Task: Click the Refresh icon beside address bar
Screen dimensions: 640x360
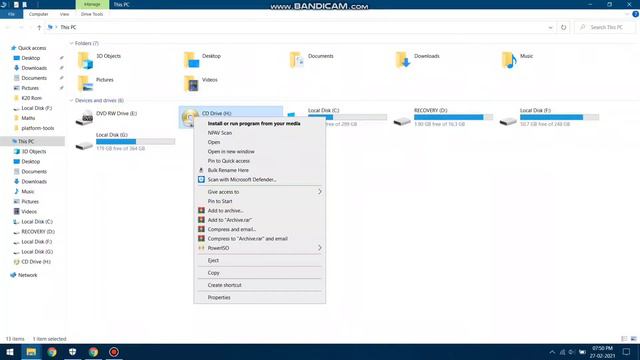Action: [563, 27]
